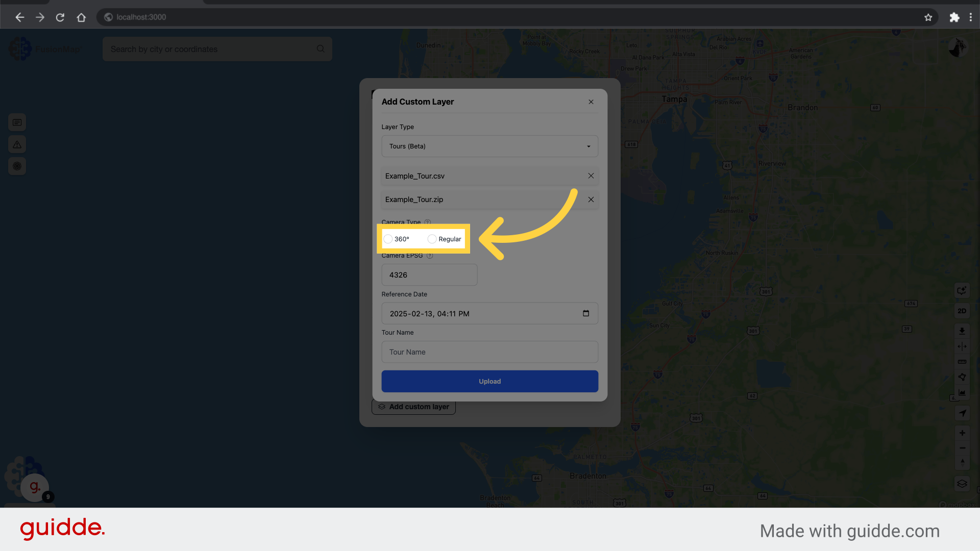Remove the Example_Tour.csv file
This screenshot has width=980, height=551.
[591, 176]
